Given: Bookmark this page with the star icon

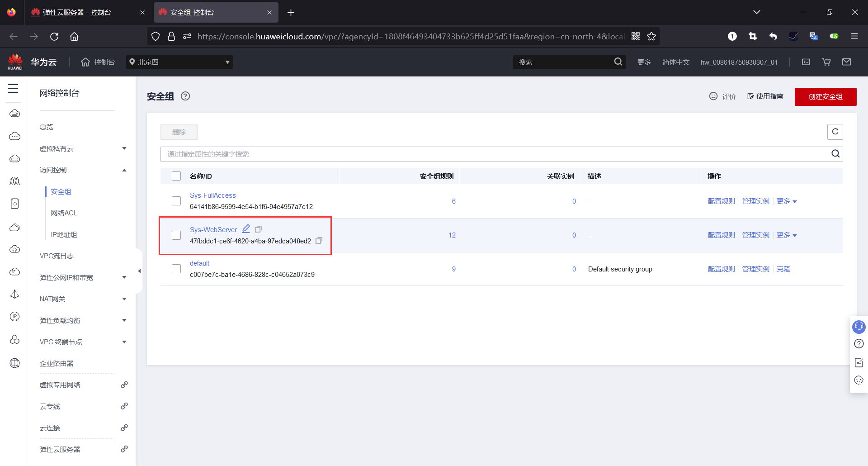Looking at the screenshot, I should 651,36.
